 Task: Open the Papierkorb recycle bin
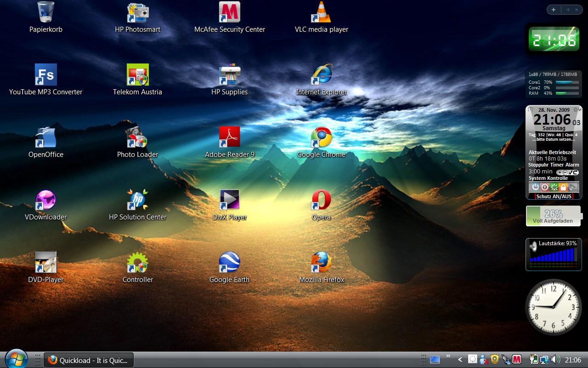tap(45, 13)
